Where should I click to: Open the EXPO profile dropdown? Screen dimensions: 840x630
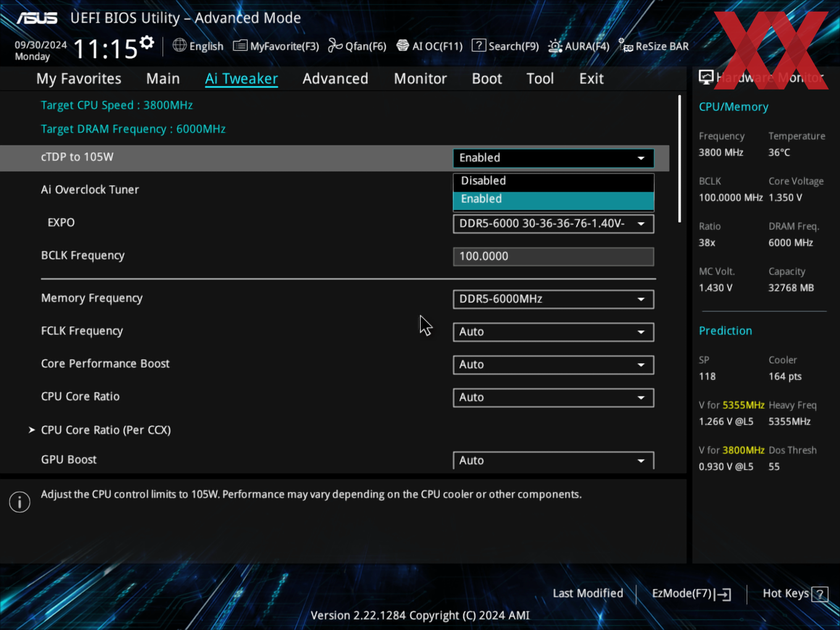[553, 224]
